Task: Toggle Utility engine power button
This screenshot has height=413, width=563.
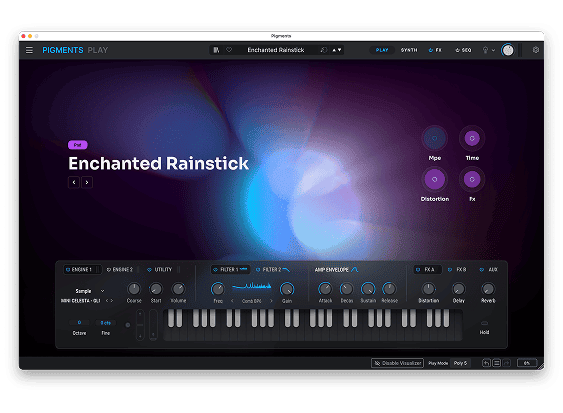Action: point(149,269)
